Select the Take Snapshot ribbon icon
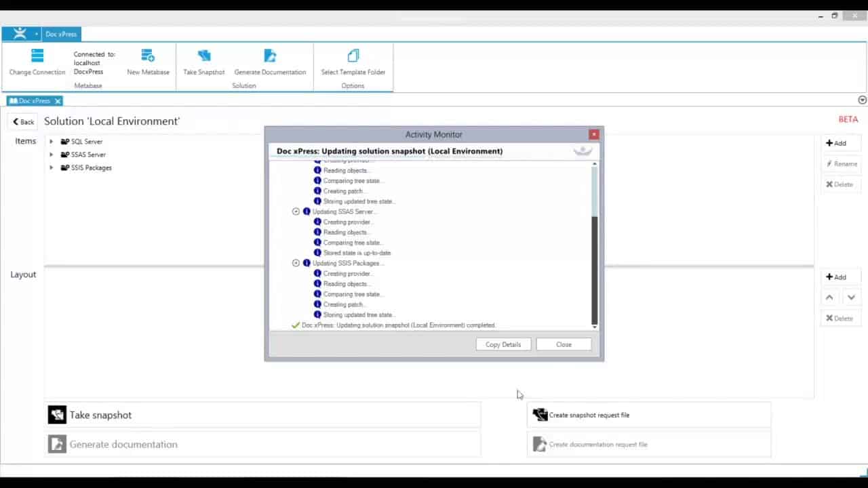 [x=203, y=56]
